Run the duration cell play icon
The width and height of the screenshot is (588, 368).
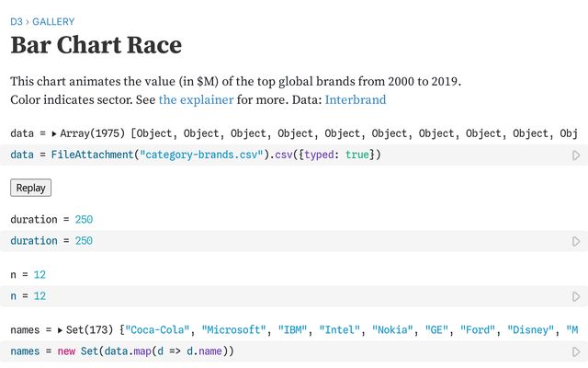(x=576, y=241)
